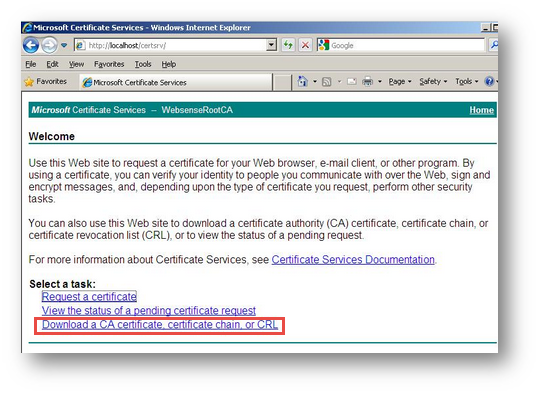
Task: Select the Microsoft Certificate Services tab
Action: point(176,82)
